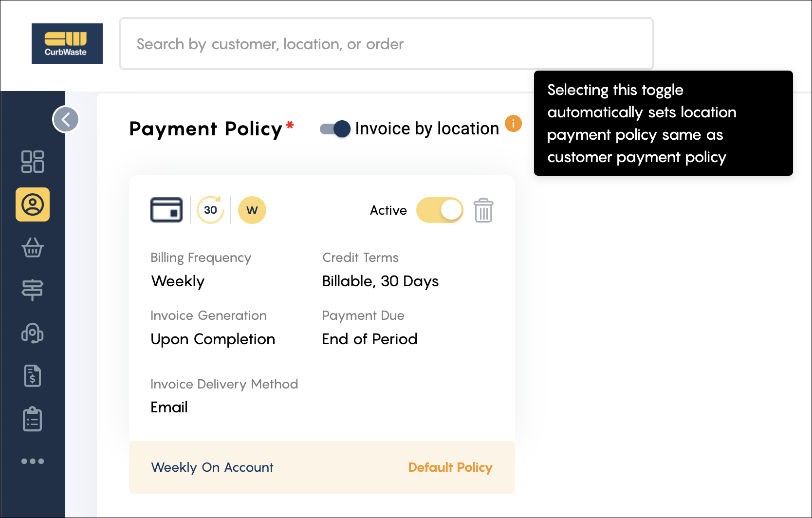Click the Payment Policy heading

[x=205, y=129]
